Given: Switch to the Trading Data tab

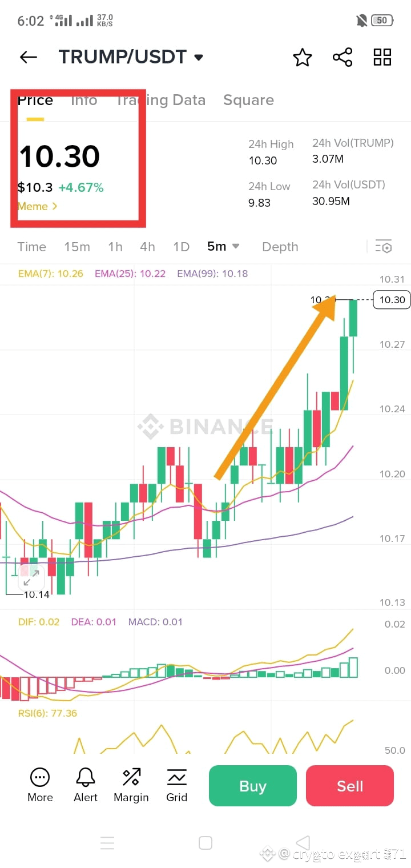Looking at the screenshot, I should (160, 100).
